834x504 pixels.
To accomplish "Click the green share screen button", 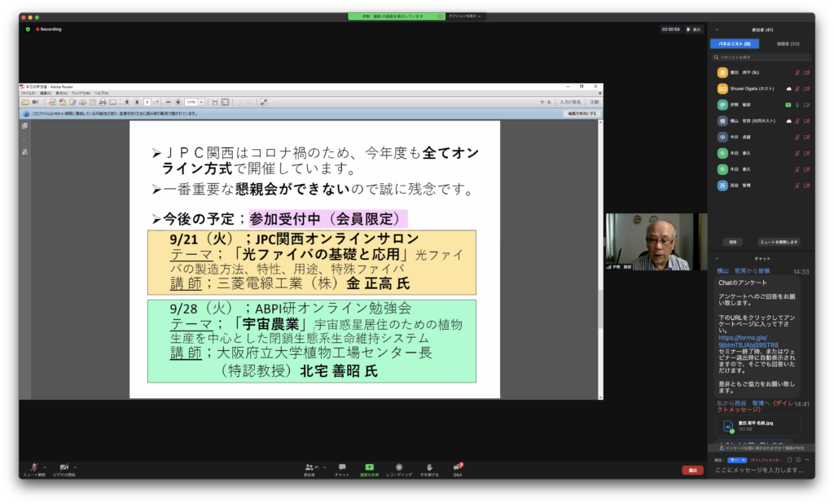I will click(369, 470).
